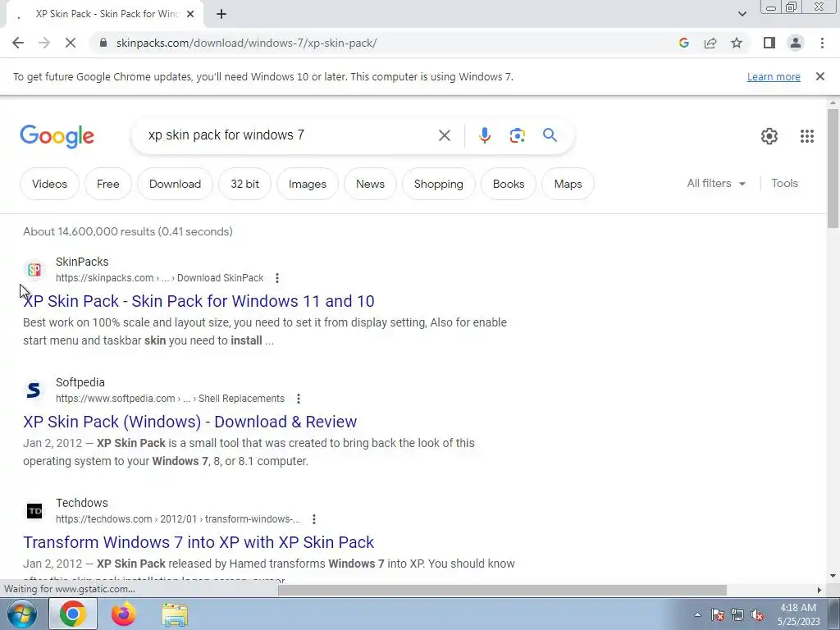Click the right arrow of horizontal scrollbar

[819, 590]
